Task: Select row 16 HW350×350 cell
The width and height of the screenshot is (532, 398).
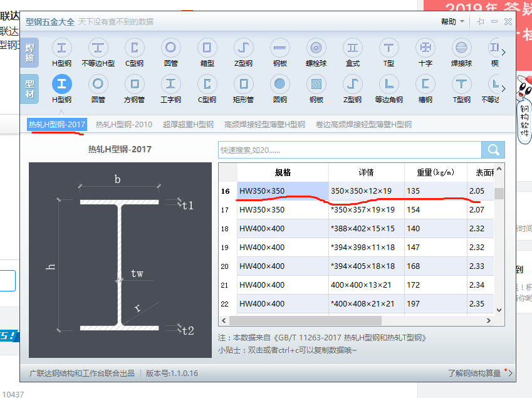Action: [x=283, y=191]
